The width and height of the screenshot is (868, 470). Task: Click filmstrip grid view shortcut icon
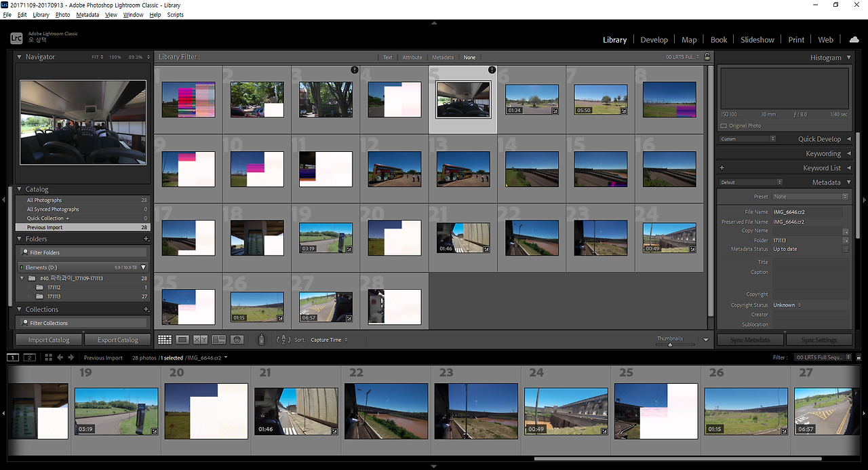click(49, 357)
